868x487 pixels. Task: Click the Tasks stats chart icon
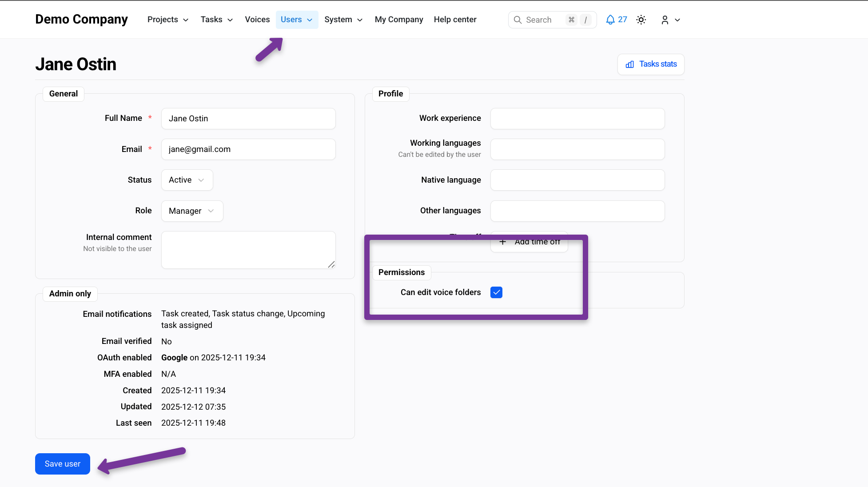629,64
